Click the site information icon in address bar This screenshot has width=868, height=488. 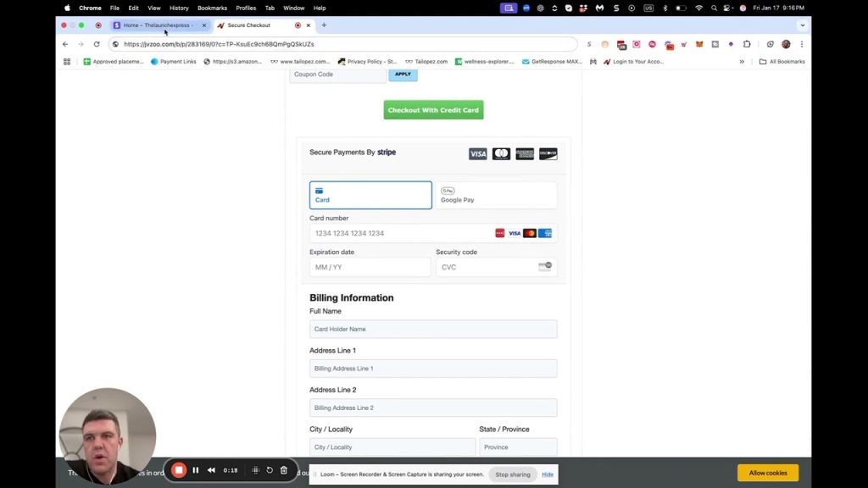click(x=115, y=44)
